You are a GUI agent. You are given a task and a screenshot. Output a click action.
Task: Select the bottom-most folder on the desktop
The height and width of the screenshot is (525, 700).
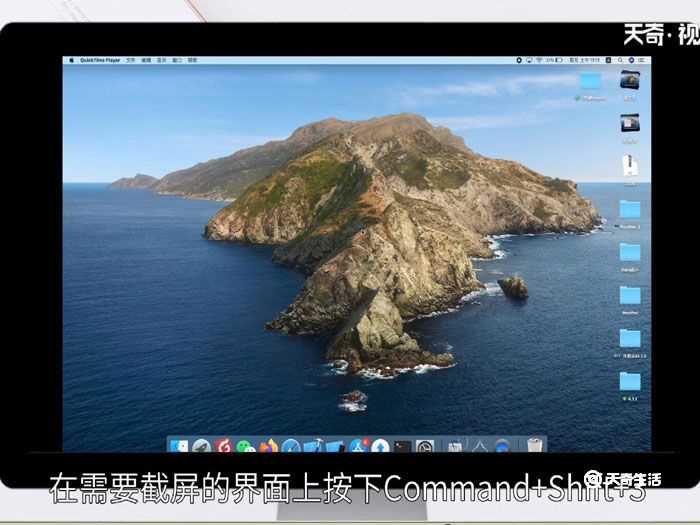point(630,381)
